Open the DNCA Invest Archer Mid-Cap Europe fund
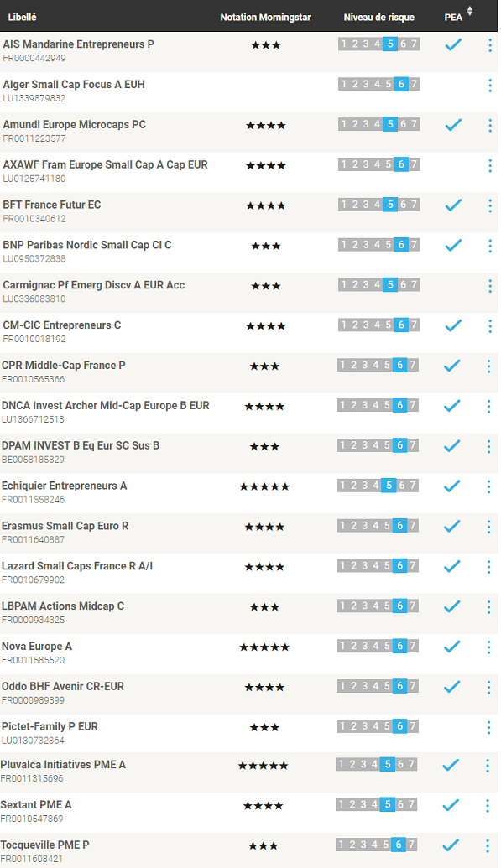Image resolution: width=501 pixels, height=868 pixels. tap(105, 405)
